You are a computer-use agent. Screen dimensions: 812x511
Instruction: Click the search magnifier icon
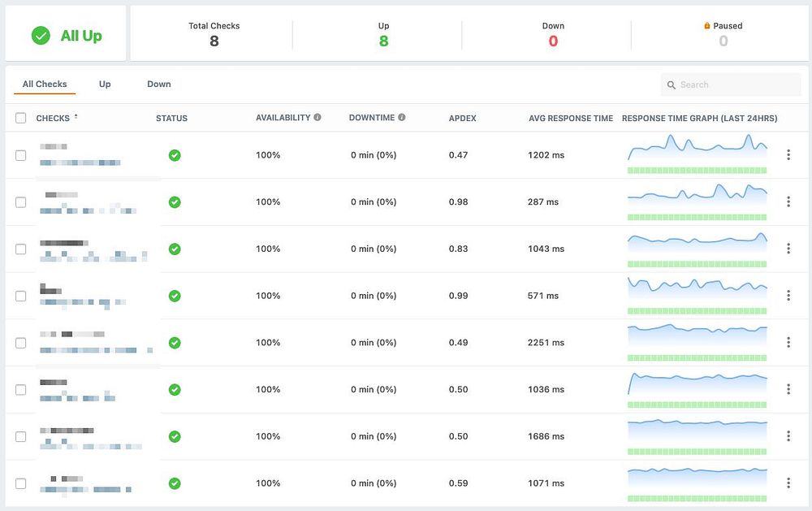672,85
